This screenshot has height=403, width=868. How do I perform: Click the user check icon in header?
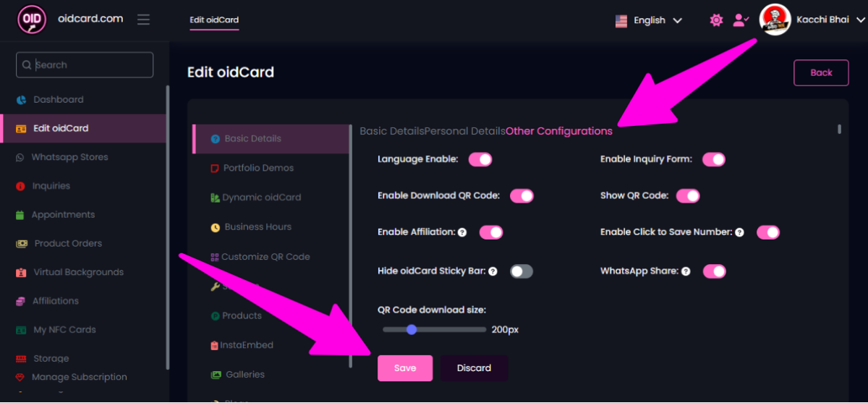tap(740, 20)
